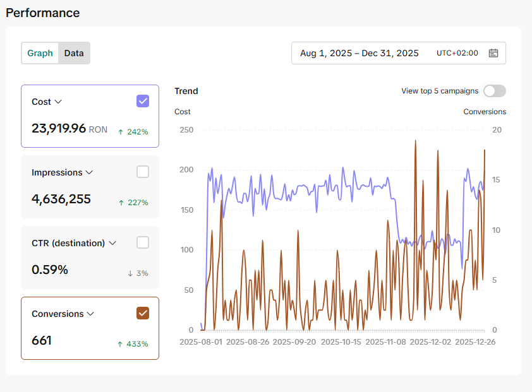Screen dimensions: 532x392
Task: Click the 2025-12-02 axis date marker
Action: pyautogui.click(x=430, y=342)
